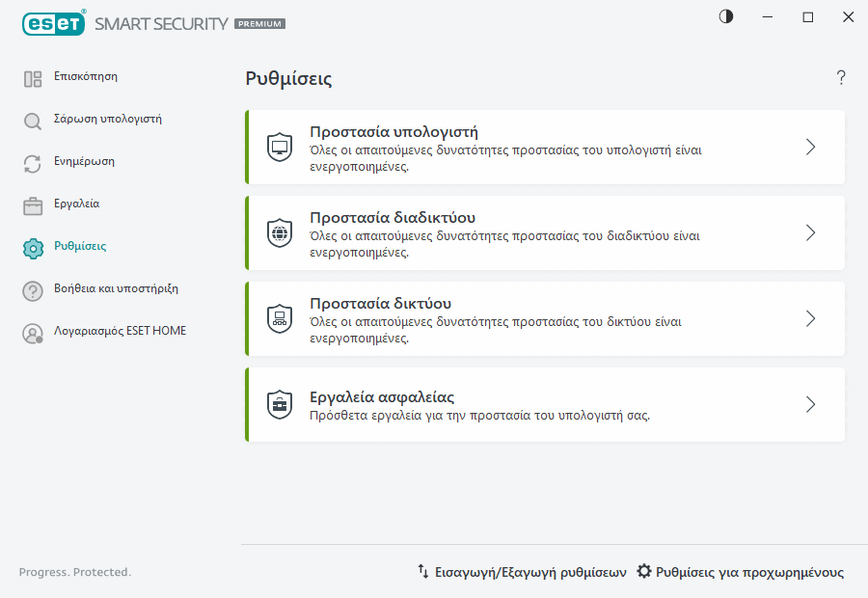The width and height of the screenshot is (868, 598).
Task: Select the Ενημέρωση refresh icon
Action: pos(32,161)
